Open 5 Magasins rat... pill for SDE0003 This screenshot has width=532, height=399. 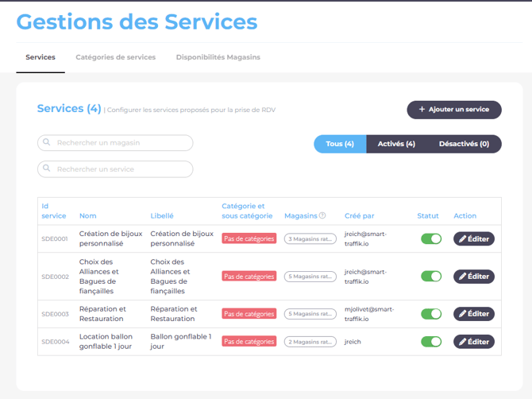point(310,314)
